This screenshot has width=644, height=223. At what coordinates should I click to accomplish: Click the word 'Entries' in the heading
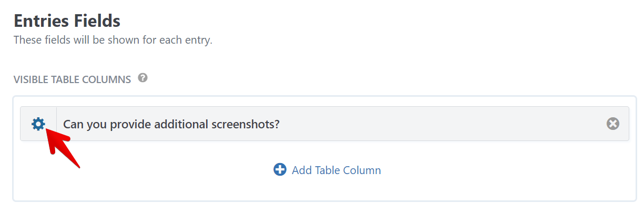(x=40, y=21)
